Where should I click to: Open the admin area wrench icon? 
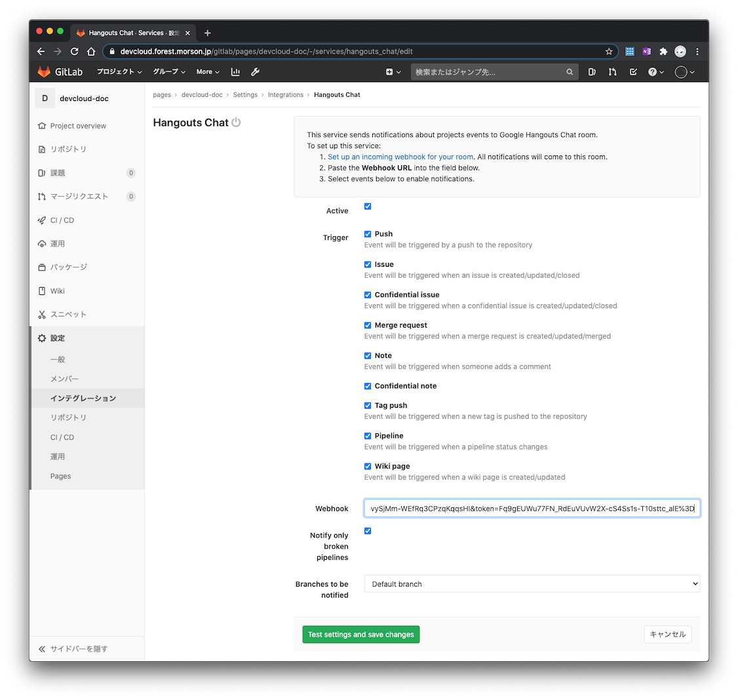[x=256, y=71]
